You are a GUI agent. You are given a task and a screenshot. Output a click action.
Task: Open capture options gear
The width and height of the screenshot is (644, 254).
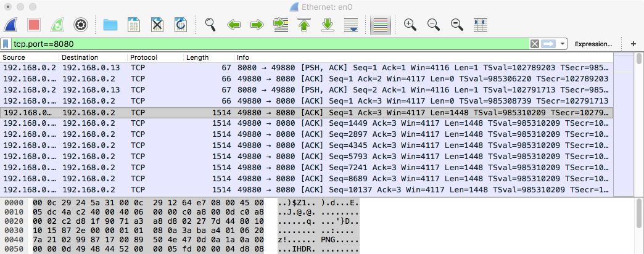[80, 25]
